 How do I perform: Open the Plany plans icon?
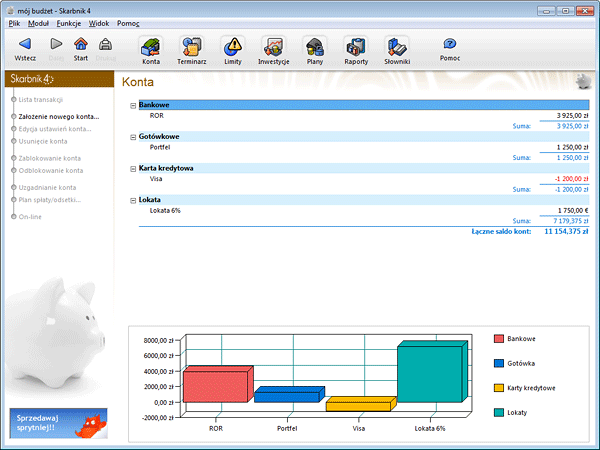tap(315, 47)
